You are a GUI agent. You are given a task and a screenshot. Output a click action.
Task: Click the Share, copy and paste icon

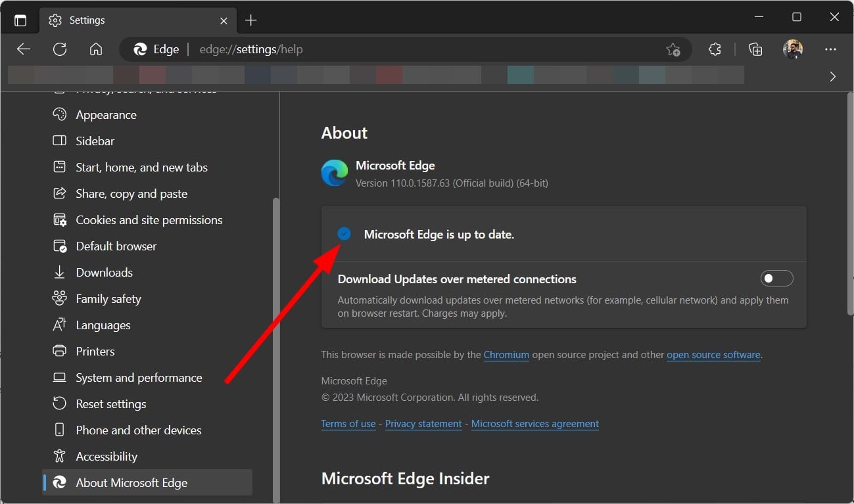59,193
